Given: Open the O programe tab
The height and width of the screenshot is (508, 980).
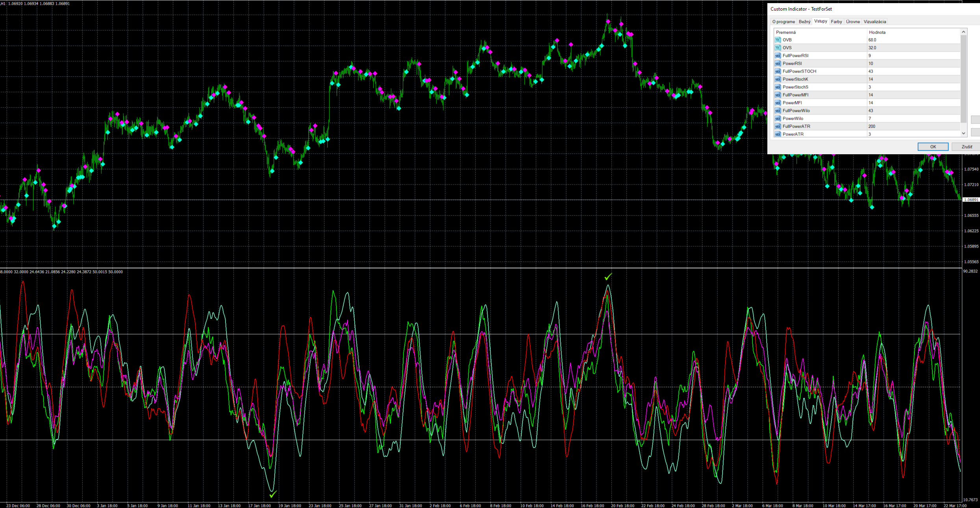Looking at the screenshot, I should pos(784,22).
